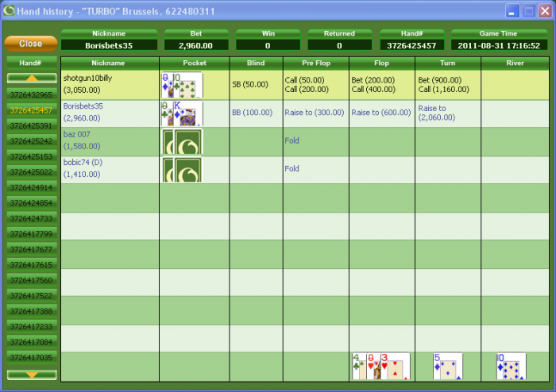Open hand 3726424733
The height and width of the screenshot is (392, 556).
coord(32,218)
